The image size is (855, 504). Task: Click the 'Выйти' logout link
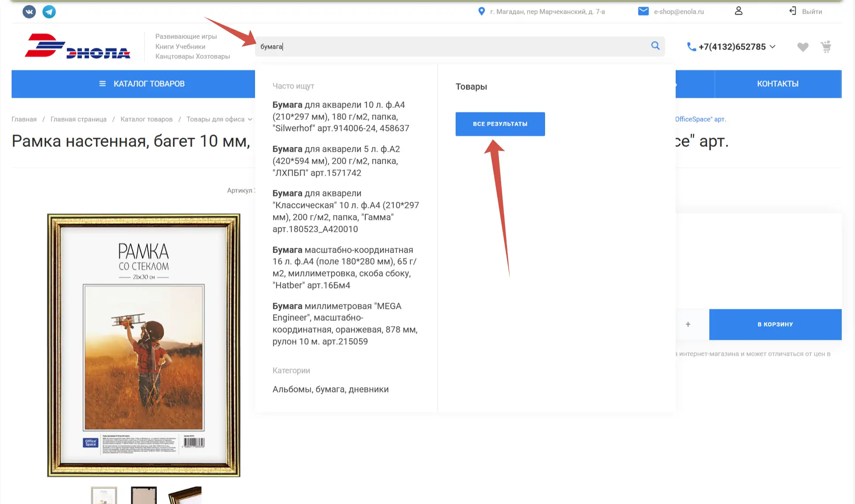coord(811,12)
